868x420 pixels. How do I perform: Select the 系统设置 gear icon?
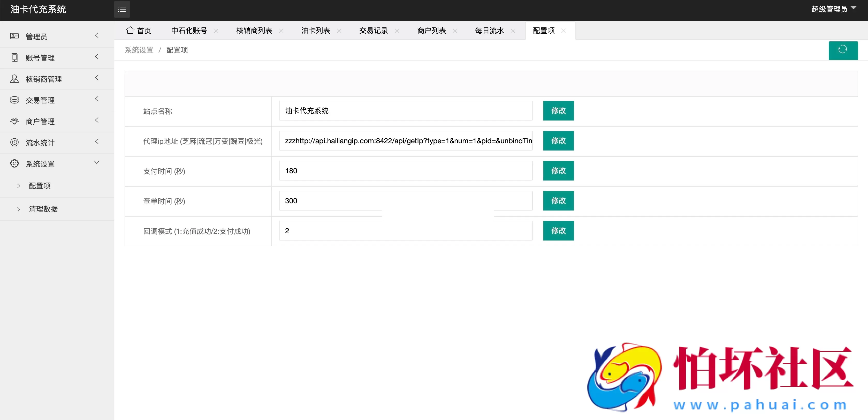click(x=14, y=163)
